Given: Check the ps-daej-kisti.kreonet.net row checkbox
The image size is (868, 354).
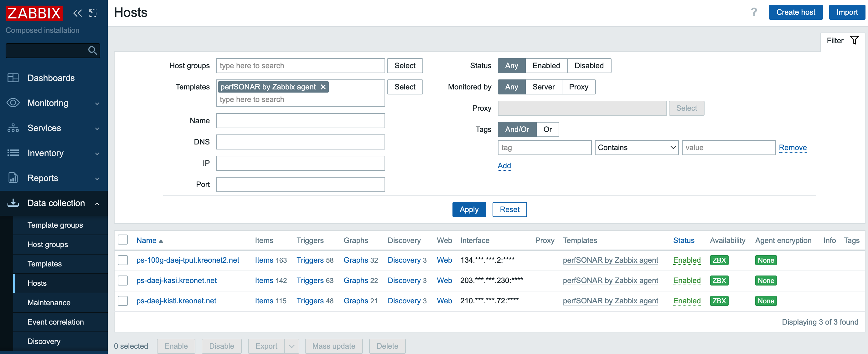Looking at the screenshot, I should 123,301.
